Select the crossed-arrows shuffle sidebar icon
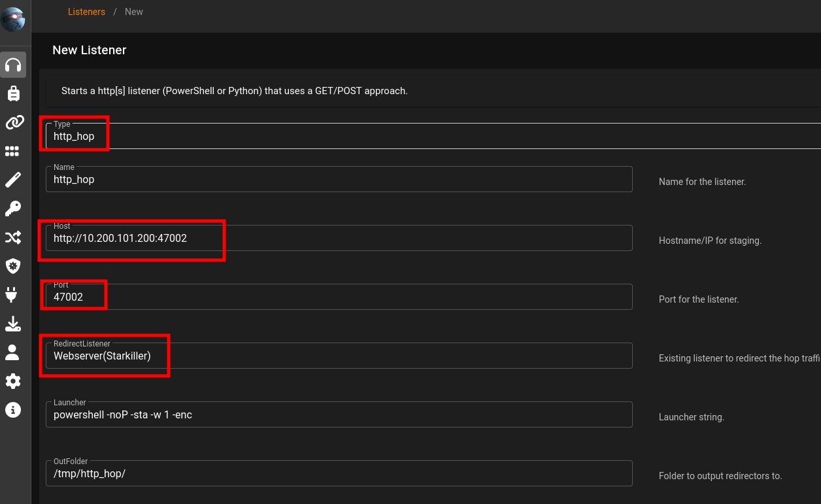The width and height of the screenshot is (821, 504). click(x=13, y=237)
